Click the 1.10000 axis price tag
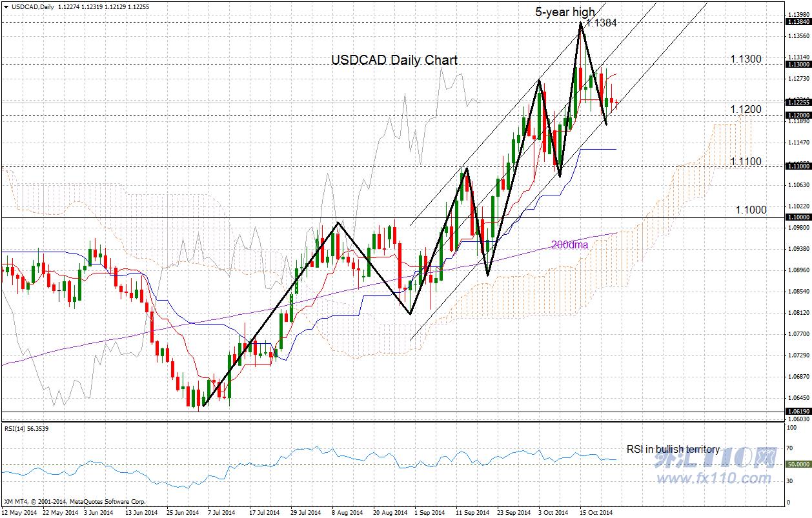 pos(798,217)
